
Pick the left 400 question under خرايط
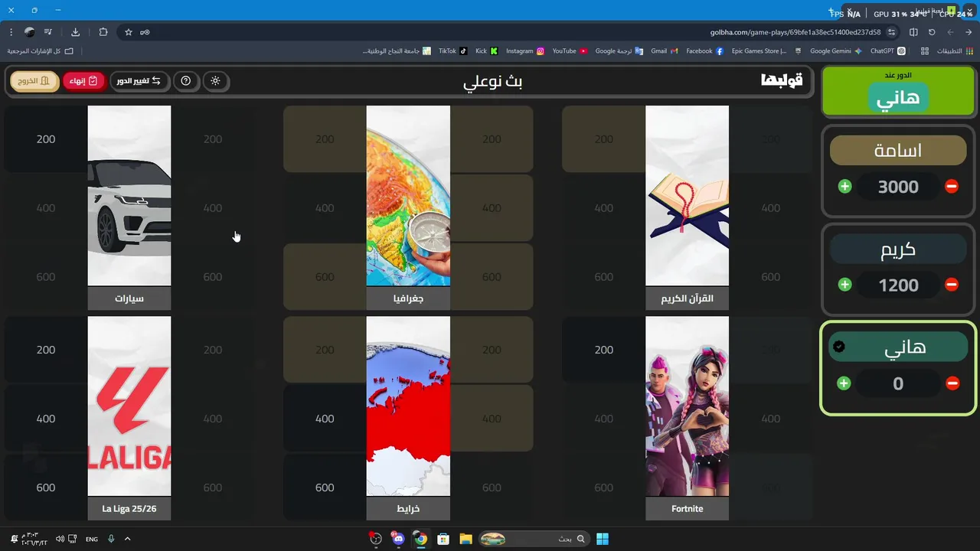325,419
